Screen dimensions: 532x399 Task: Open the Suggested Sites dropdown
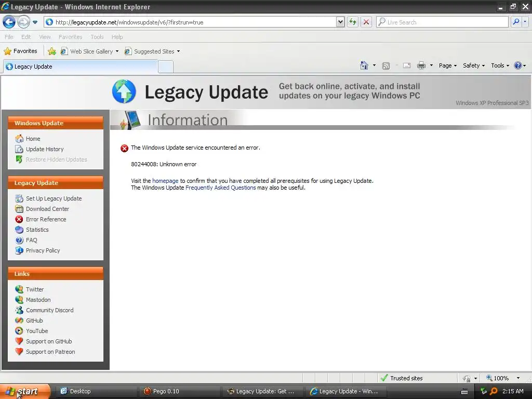click(x=152, y=51)
